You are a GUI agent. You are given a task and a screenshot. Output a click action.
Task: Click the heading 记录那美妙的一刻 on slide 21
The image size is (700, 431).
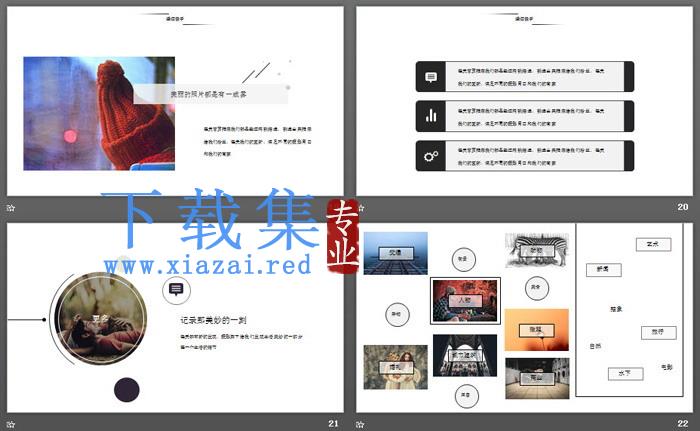click(x=213, y=320)
